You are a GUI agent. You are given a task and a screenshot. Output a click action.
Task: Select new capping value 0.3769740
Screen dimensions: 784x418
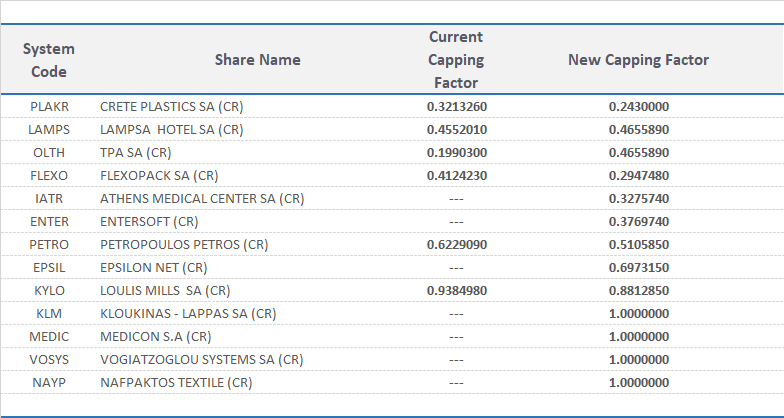pyautogui.click(x=638, y=221)
